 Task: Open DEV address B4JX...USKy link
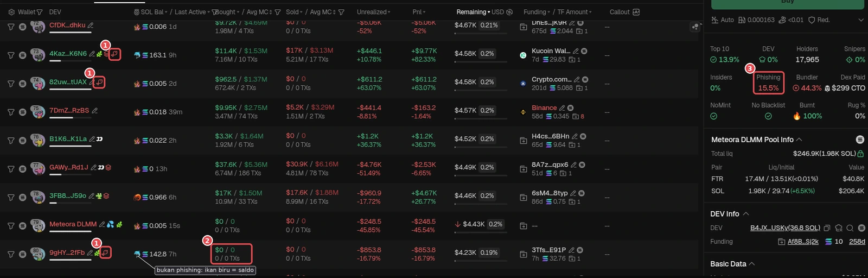click(x=785, y=228)
